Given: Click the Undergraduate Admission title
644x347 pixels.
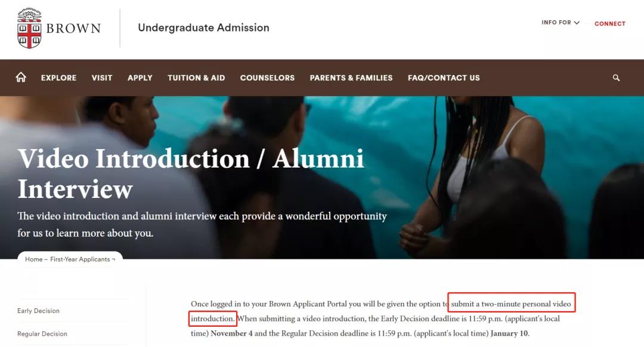Looking at the screenshot, I should (x=203, y=27).
